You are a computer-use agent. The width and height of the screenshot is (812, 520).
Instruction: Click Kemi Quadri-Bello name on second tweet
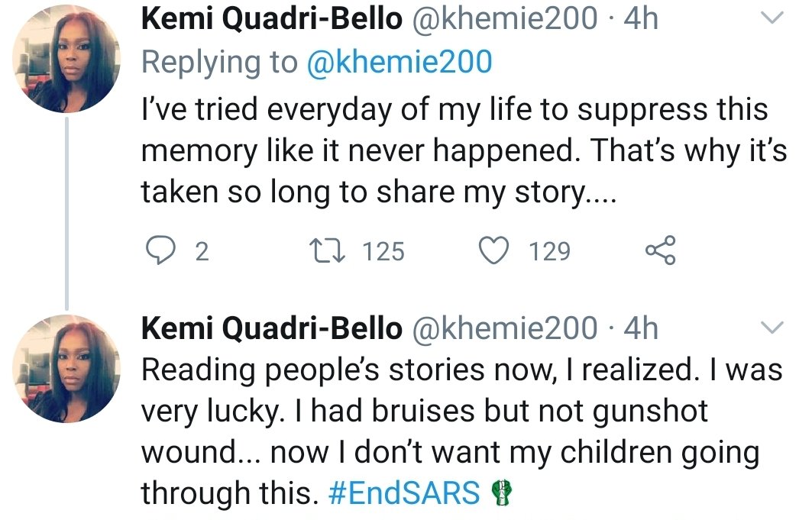[x=272, y=328]
